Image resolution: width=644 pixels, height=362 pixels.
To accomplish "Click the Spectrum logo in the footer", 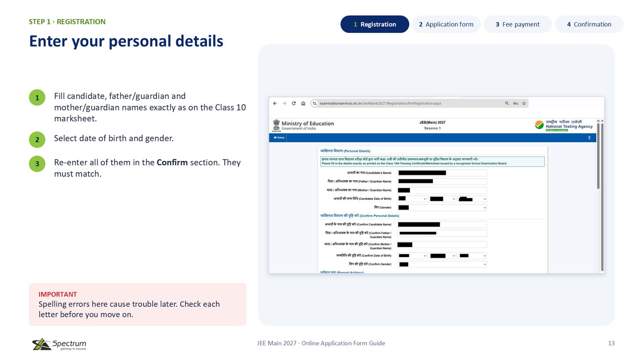I will coord(59,344).
